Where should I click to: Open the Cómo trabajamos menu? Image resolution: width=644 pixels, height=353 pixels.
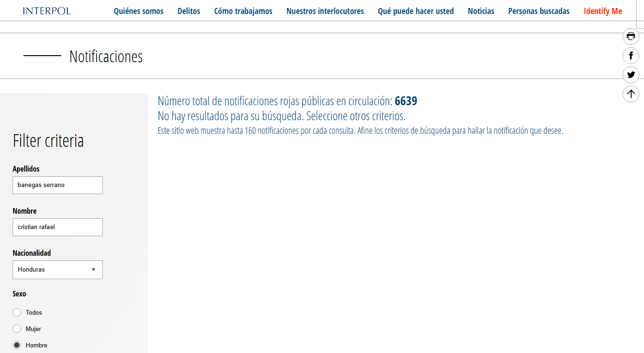[243, 11]
